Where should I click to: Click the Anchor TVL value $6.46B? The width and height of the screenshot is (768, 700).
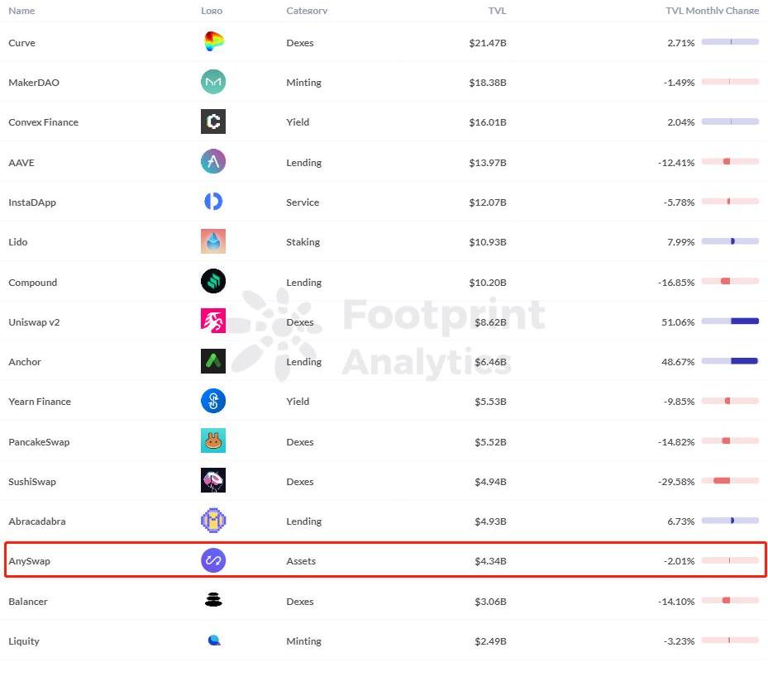(x=490, y=362)
